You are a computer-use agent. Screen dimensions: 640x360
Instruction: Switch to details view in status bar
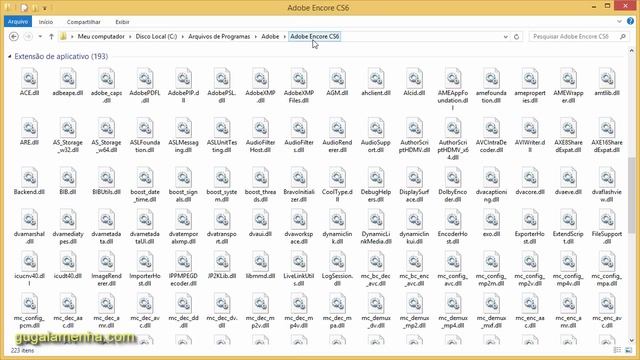click(617, 350)
